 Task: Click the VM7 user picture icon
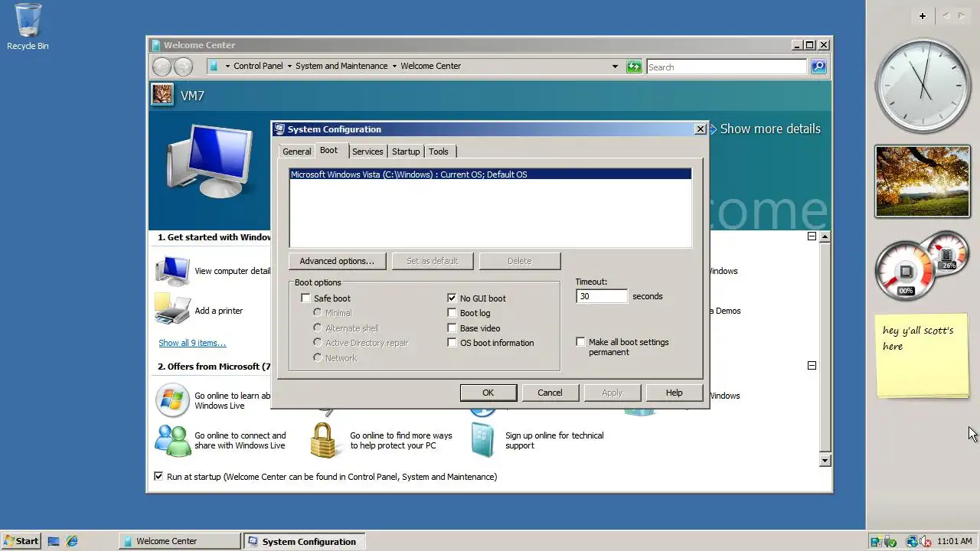[x=162, y=94]
